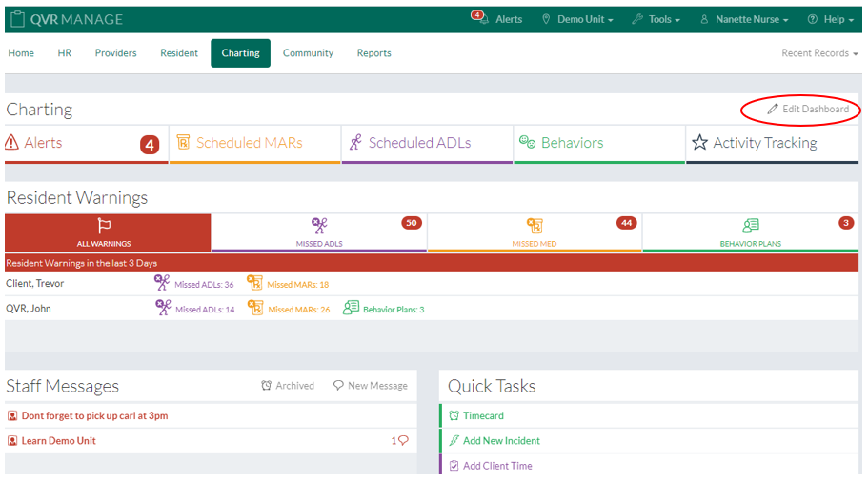Expand the Recent Records dropdown
This screenshot has width=868, height=483.
point(819,53)
